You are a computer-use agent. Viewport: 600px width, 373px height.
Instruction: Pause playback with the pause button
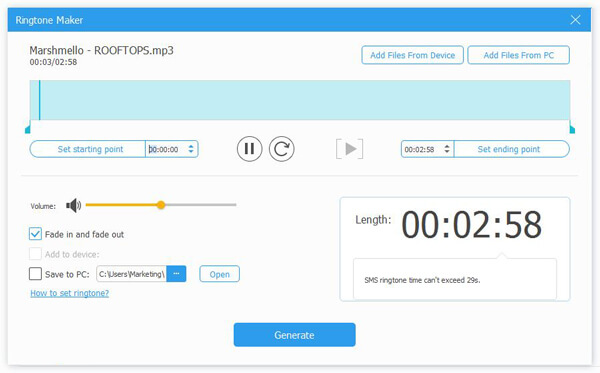tap(249, 149)
